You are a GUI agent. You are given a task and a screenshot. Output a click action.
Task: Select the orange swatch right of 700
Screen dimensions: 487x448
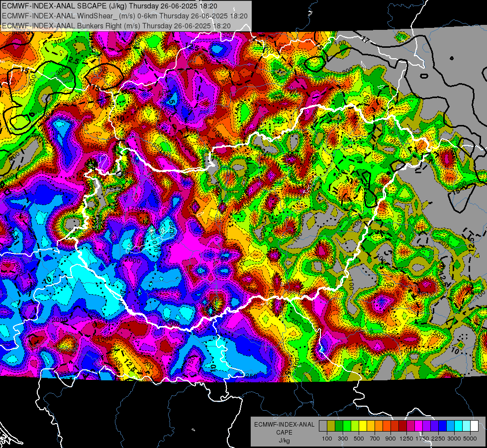(379, 426)
